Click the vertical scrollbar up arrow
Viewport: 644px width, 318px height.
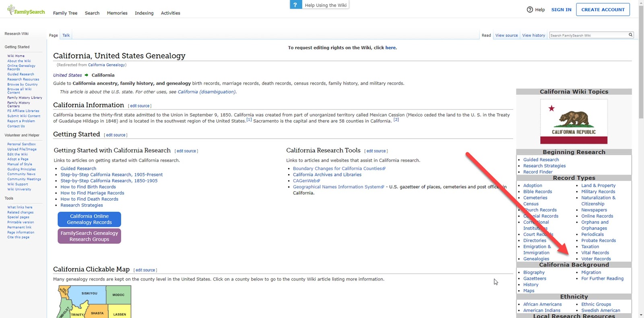(641, 3)
